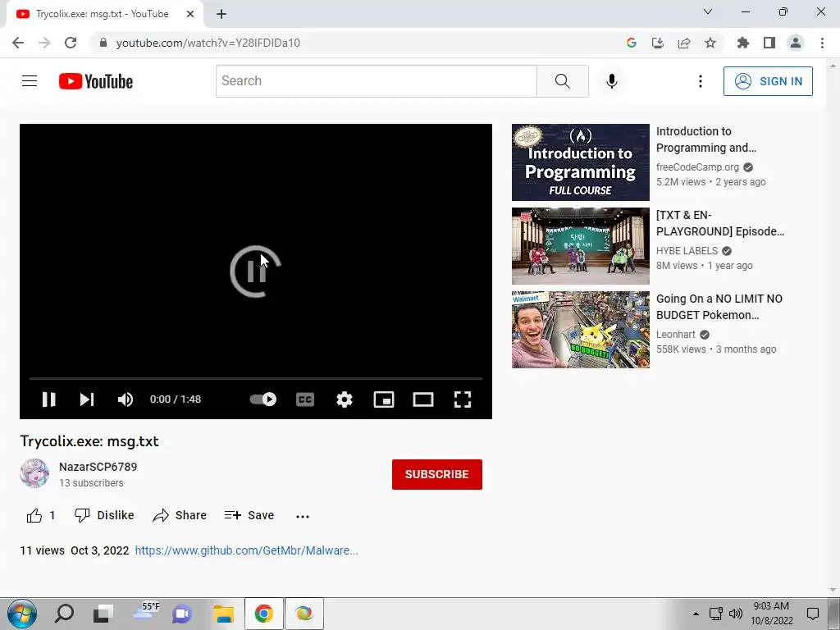Viewport: 840px width, 630px height.
Task: Click Leonhart channel name
Action: click(x=676, y=335)
